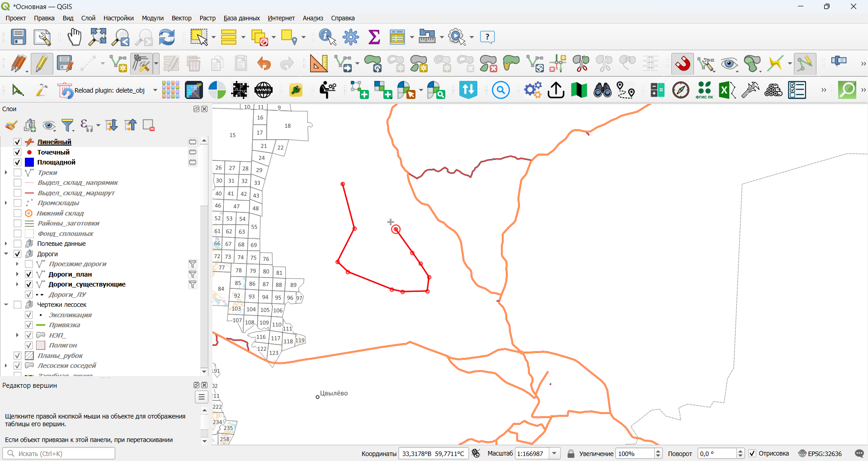The width and height of the screenshot is (868, 461).
Task: Open the База данных menu
Action: 242,18
